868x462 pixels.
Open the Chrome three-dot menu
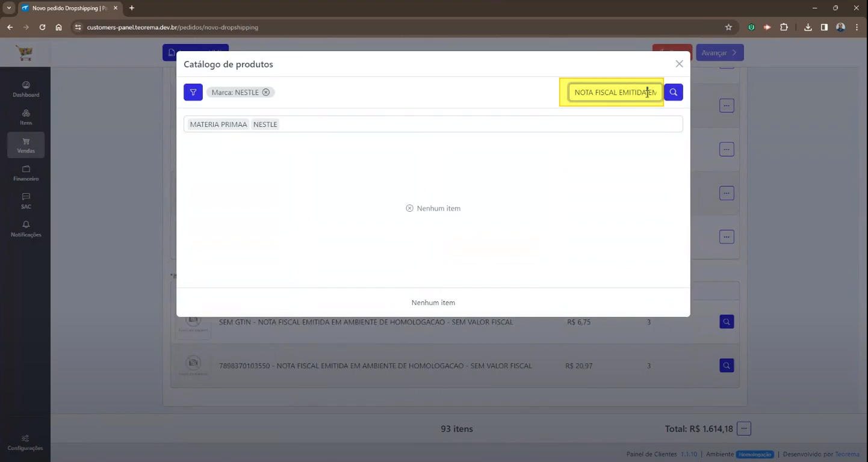tap(857, 27)
